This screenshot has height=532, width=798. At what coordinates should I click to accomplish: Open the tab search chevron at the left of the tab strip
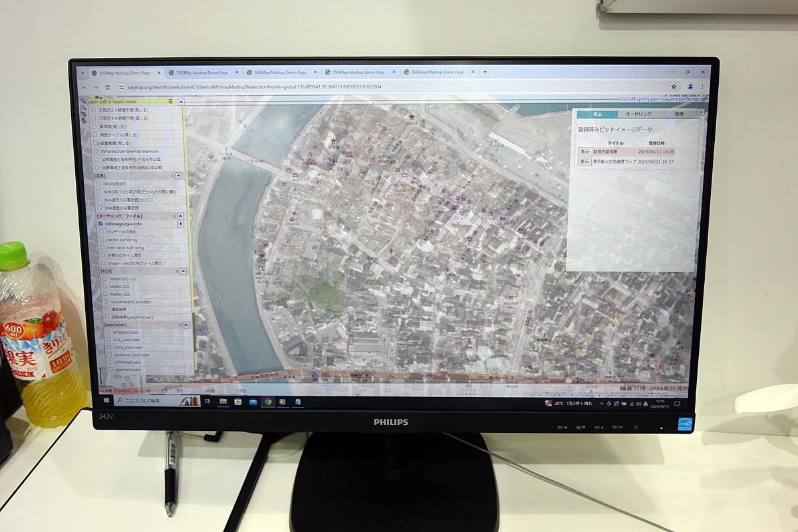tap(82, 72)
